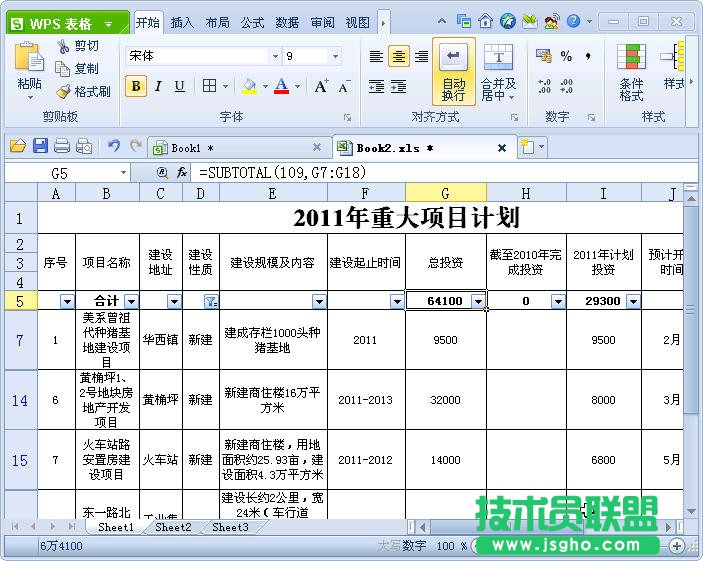Switch to the 插入 ribbon tab
This screenshot has height=561, width=703.
point(182,22)
